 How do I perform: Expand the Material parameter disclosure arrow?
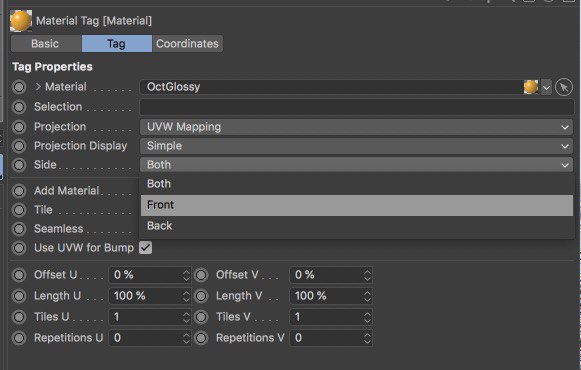click(x=38, y=87)
